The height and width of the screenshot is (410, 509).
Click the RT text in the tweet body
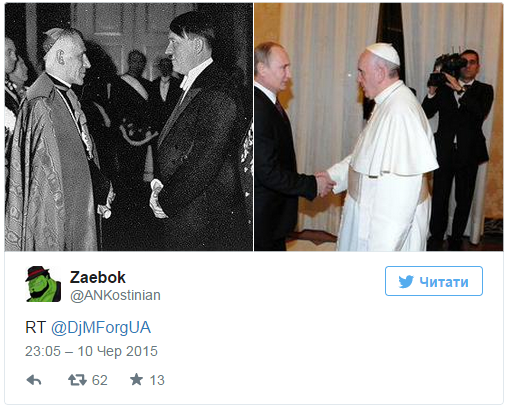[35, 327]
